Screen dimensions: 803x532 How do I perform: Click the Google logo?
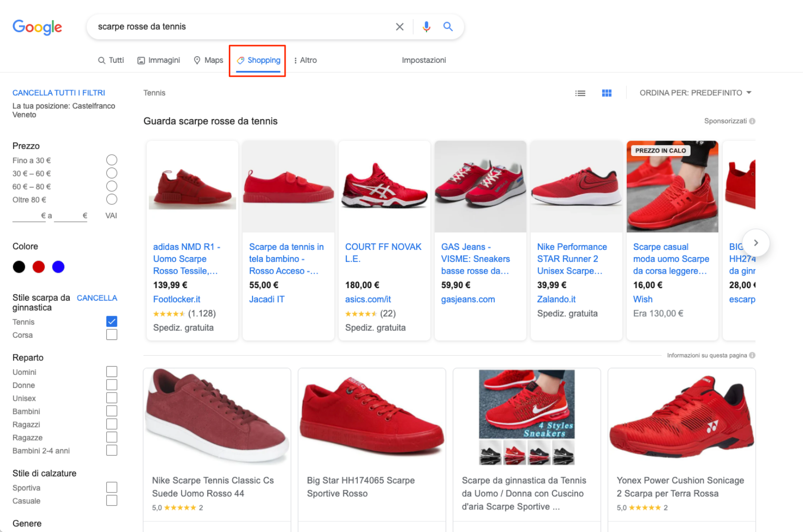point(37,28)
